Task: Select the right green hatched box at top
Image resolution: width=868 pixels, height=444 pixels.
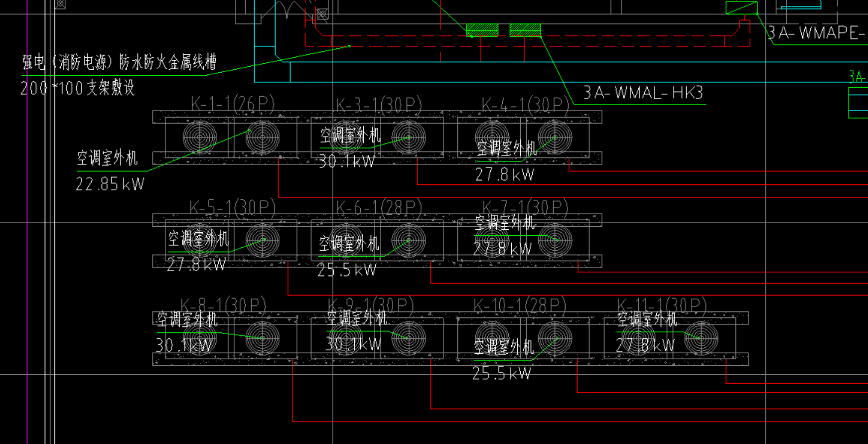Action: [x=525, y=30]
